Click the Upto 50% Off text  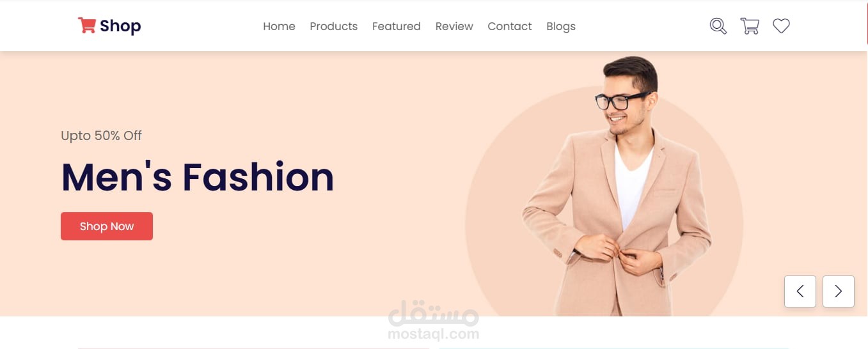(101, 136)
